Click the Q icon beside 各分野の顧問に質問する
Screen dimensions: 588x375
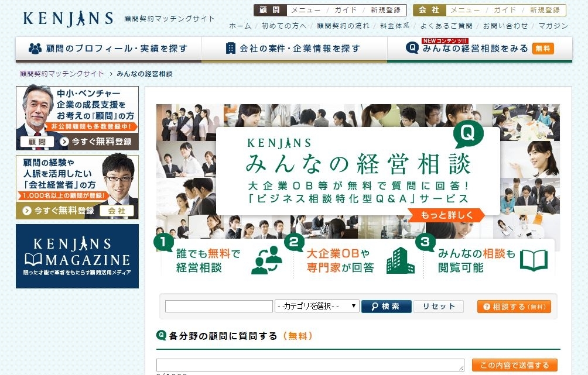point(161,335)
